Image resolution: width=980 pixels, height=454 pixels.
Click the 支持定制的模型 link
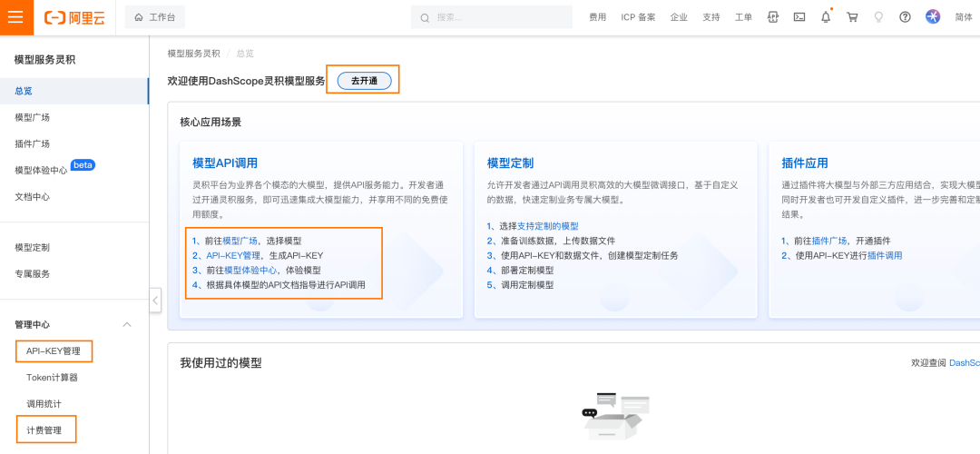548,226
